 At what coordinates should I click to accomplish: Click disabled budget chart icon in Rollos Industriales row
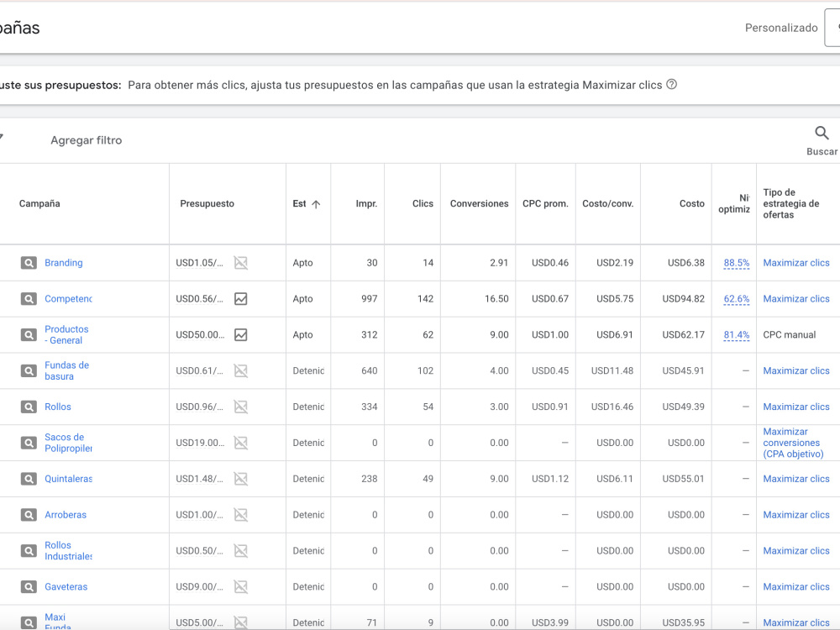tap(241, 551)
